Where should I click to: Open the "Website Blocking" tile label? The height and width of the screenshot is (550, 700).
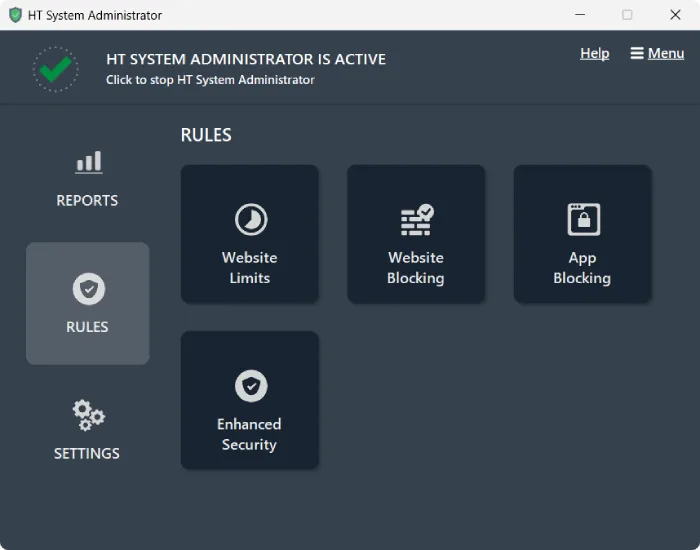(416, 267)
